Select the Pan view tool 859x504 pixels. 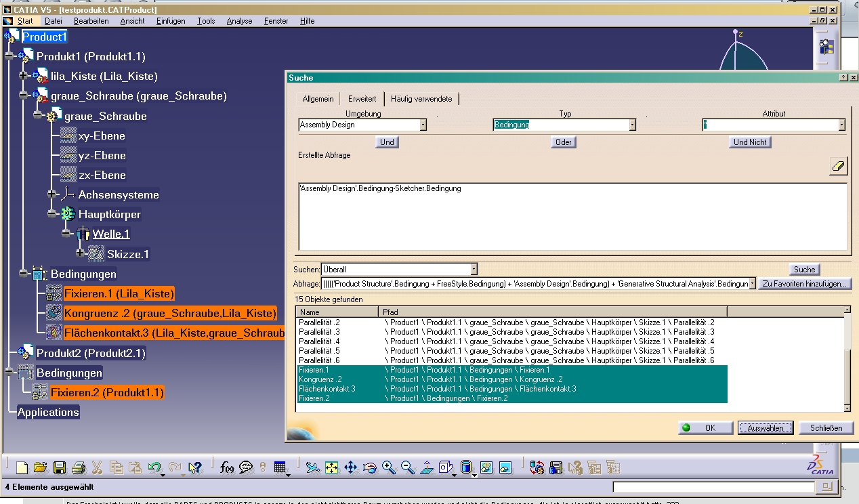[x=351, y=467]
